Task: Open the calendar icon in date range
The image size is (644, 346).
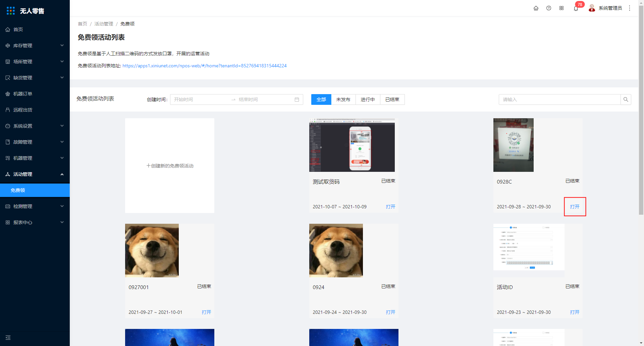Action: click(297, 99)
